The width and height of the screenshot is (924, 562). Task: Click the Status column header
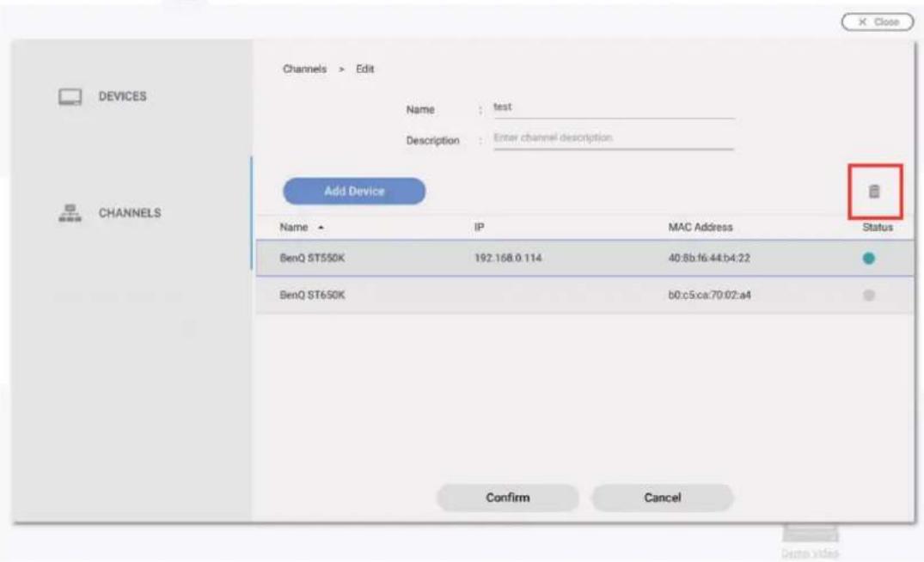tap(878, 228)
